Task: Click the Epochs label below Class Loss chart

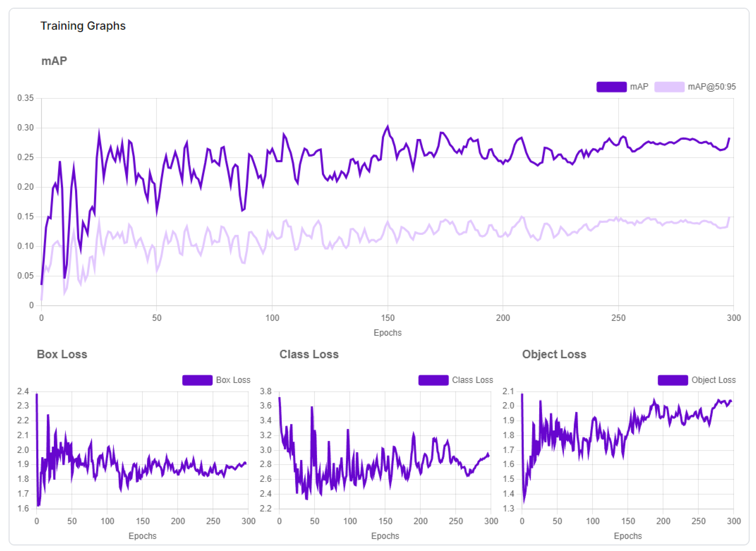Action: [385, 536]
